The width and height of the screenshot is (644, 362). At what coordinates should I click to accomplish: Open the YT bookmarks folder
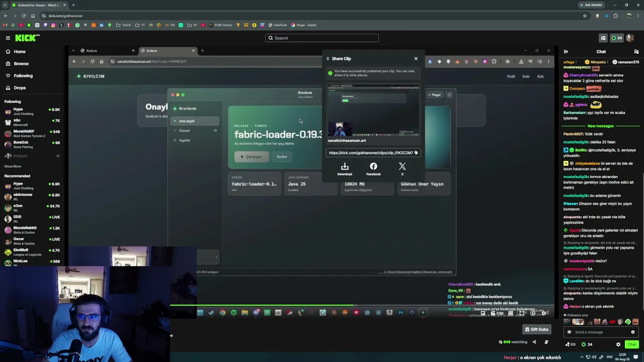point(139,25)
